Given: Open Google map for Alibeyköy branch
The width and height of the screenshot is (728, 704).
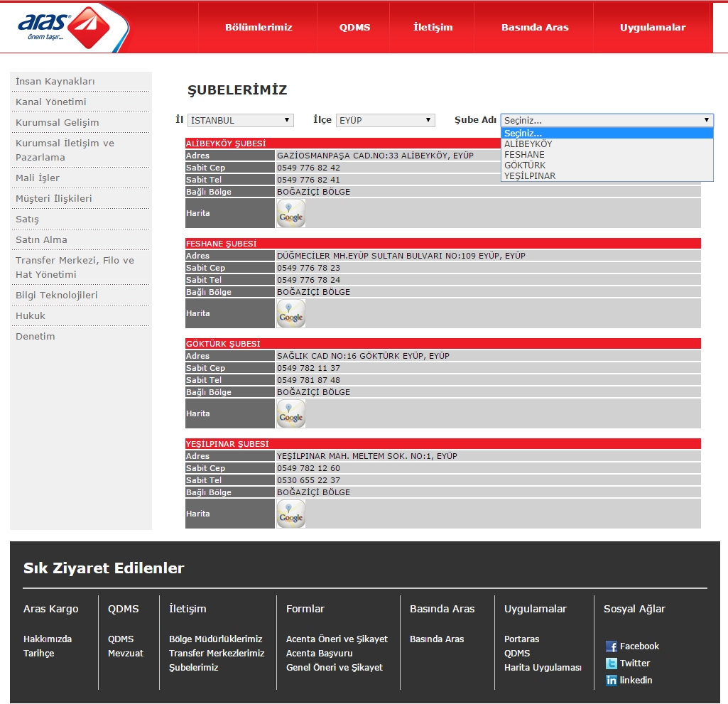Looking at the screenshot, I should [x=291, y=213].
